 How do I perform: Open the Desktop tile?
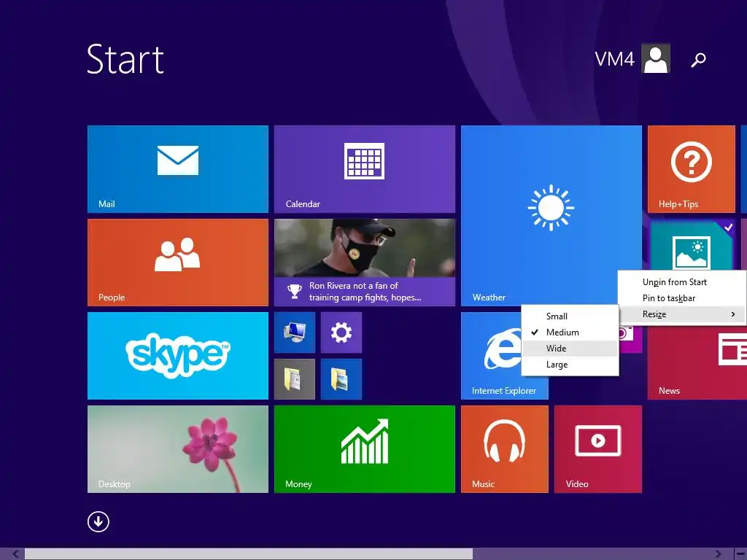click(178, 449)
